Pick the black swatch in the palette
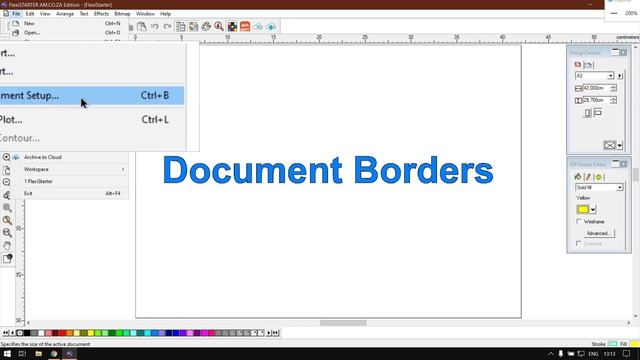Screen dimensions: 640x360 click(x=27, y=333)
